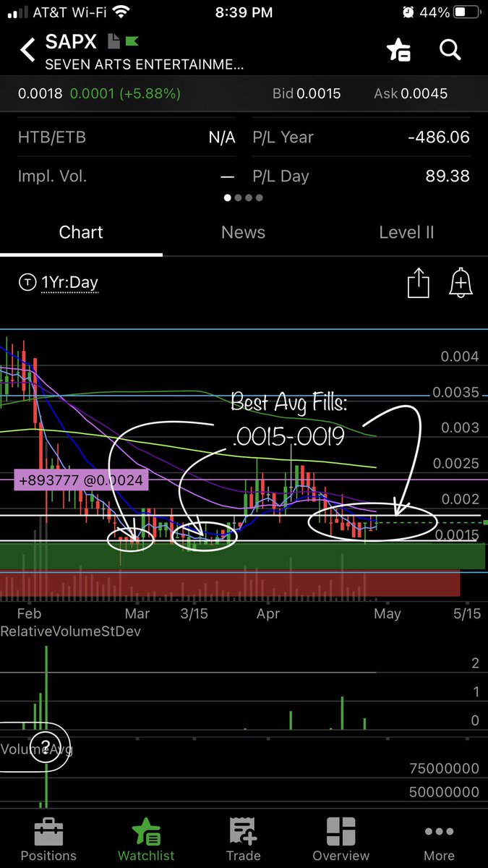488x868 pixels.
Task: Open the symbol search magnifier
Action: 450,50
